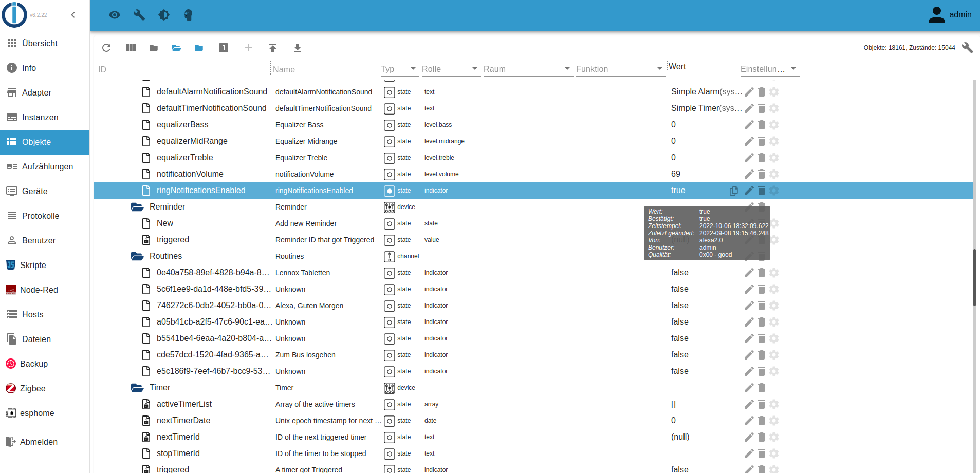Go to Adapter page in sidebar
Screen dimensions: 980x473
(x=45, y=92)
